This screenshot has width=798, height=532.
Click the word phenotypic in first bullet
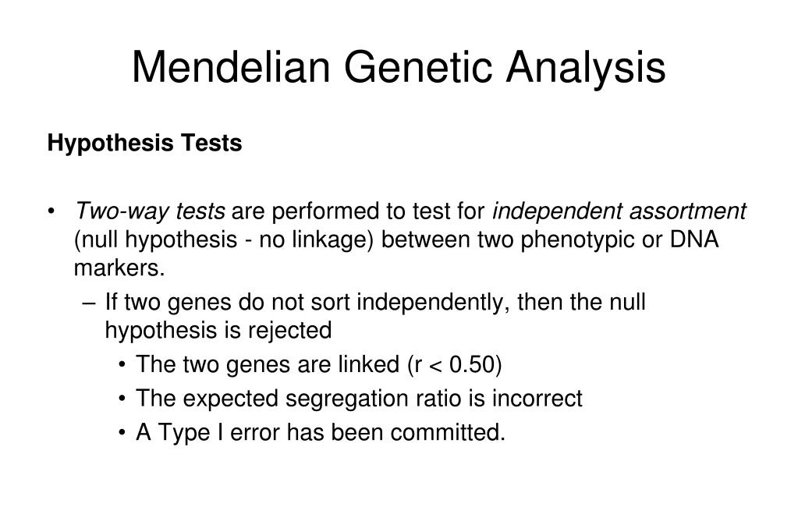(577, 239)
